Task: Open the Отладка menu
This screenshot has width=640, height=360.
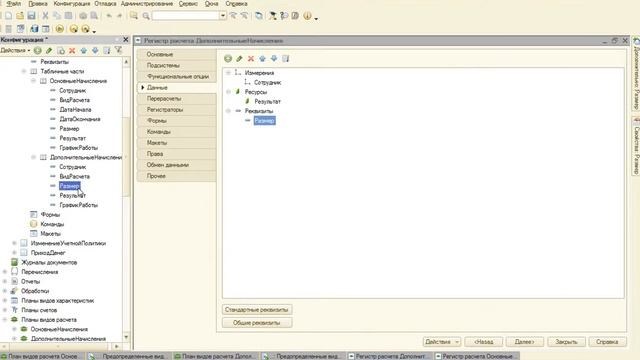Action: coord(105,4)
